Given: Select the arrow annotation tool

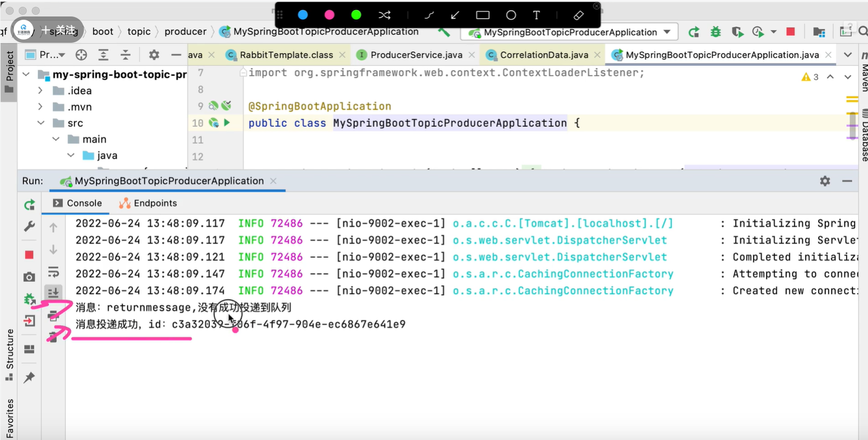Looking at the screenshot, I should pos(455,15).
